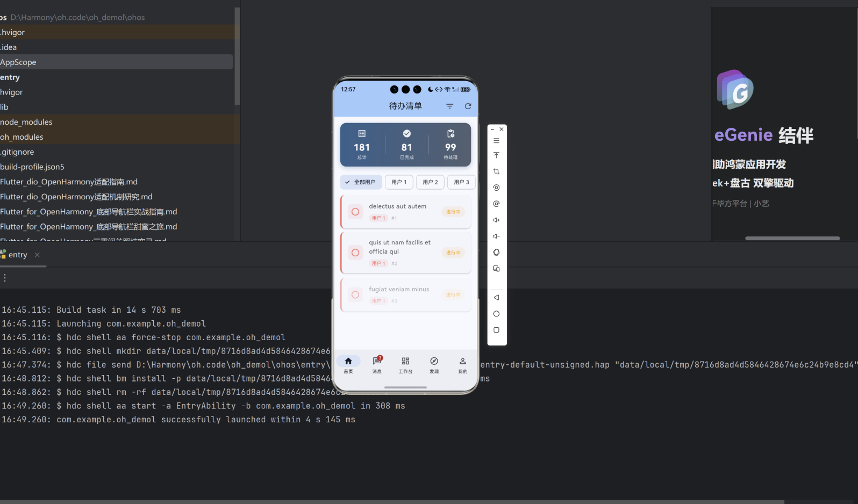
Task: Click 进行中 badge on 'delectus aut autem'
Action: (453, 212)
